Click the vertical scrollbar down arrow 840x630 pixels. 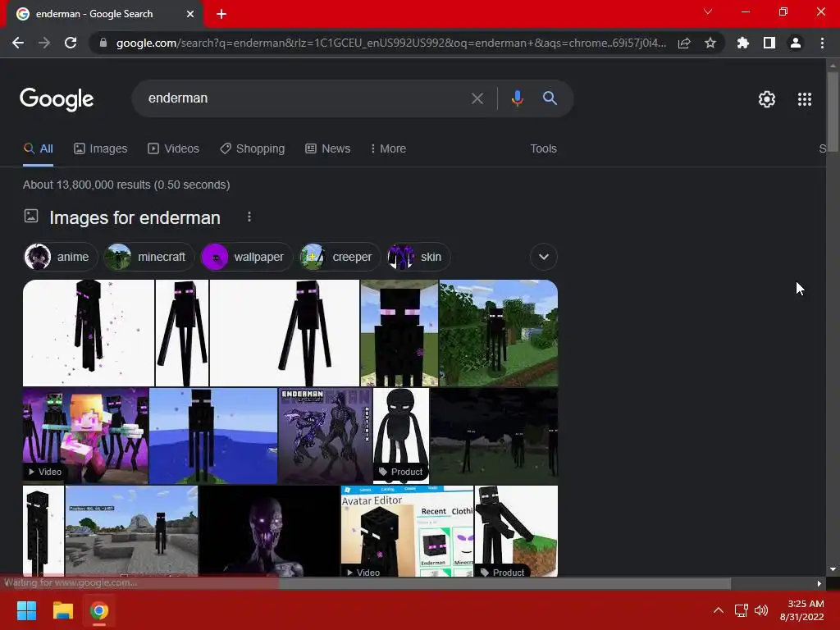[x=833, y=569]
